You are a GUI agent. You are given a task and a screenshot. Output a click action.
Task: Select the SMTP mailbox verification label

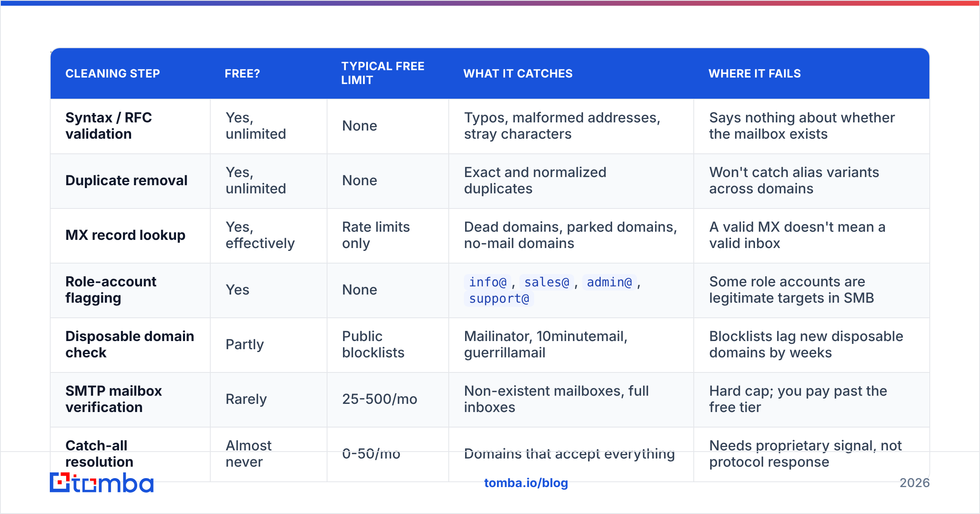114,399
